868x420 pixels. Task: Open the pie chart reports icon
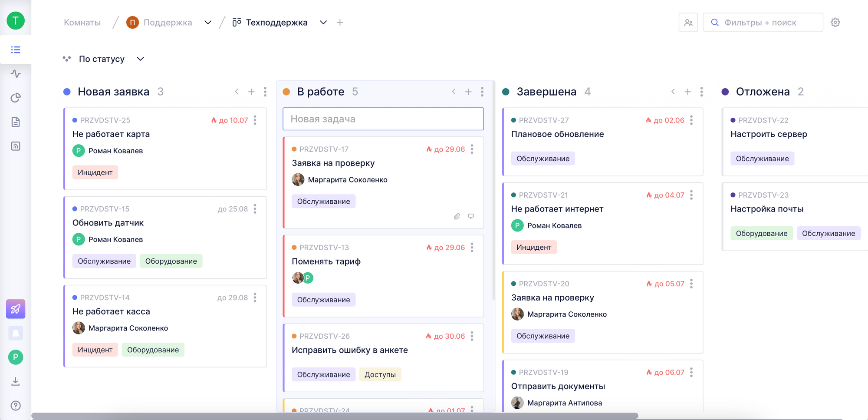(x=16, y=98)
